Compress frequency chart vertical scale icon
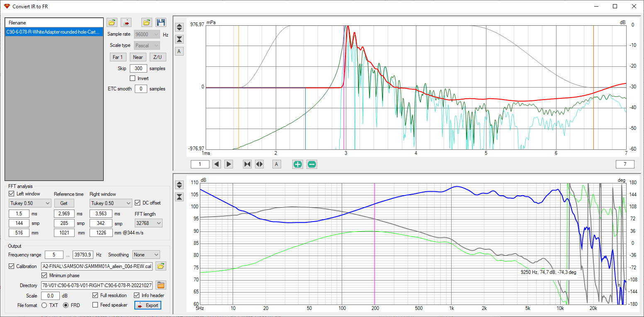This screenshot has width=644, height=317. pyautogui.click(x=179, y=197)
